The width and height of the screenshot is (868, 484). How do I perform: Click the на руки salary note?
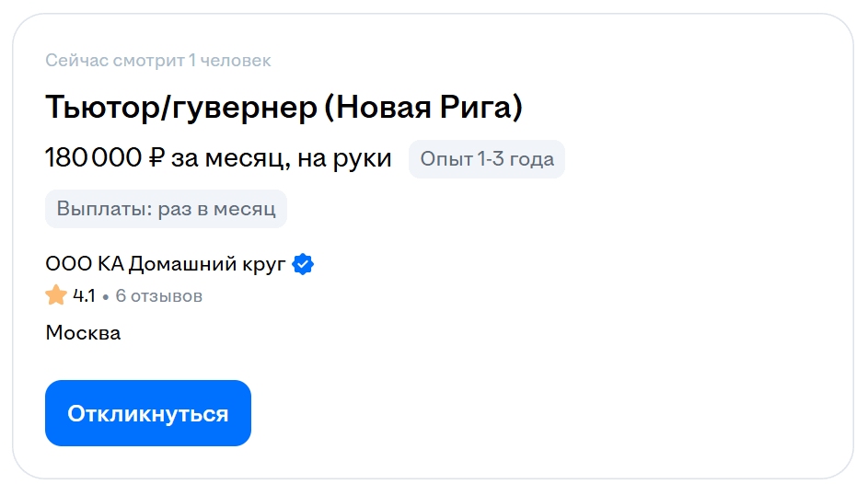tap(344, 159)
